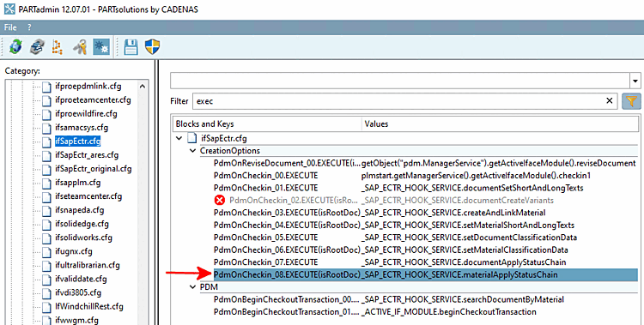The height and width of the screenshot is (325, 644).
Task: Collapse the ifSapEctr.cfg tree node
Action: [179, 138]
